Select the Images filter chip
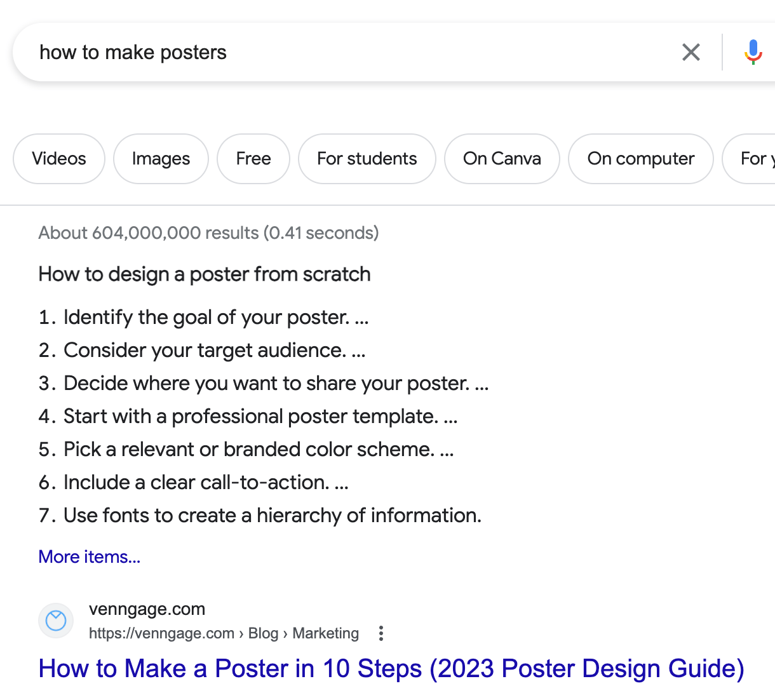 [x=161, y=159]
